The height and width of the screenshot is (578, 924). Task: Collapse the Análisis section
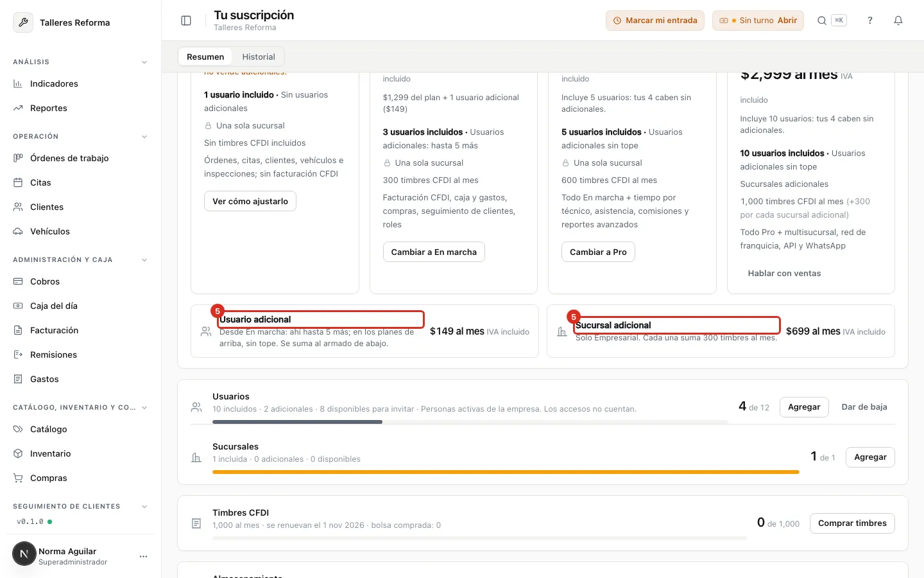(x=144, y=62)
